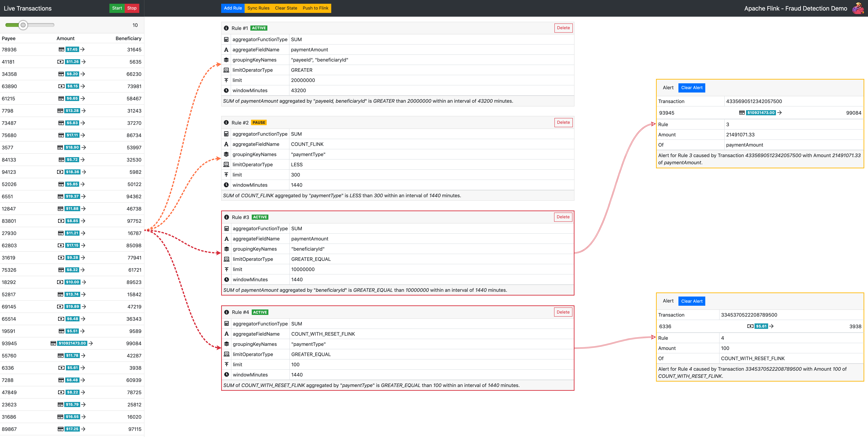Click the PAUSE badge on Rule #2

[259, 122]
